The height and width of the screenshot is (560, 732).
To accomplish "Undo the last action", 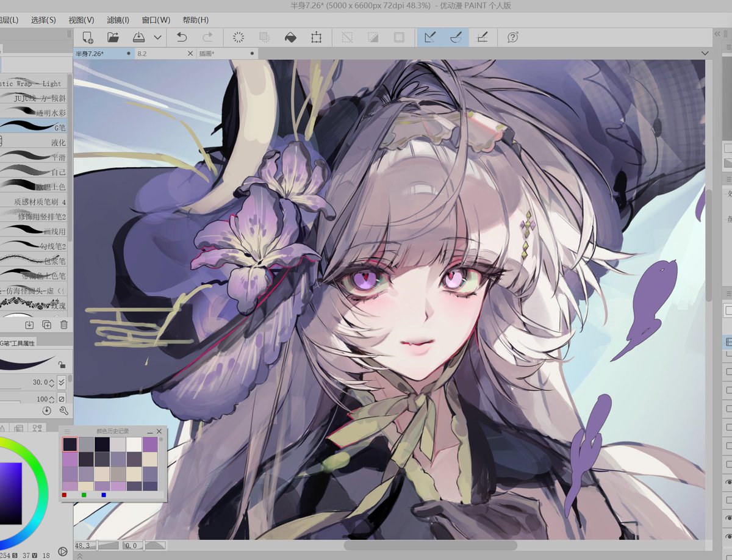I will [182, 37].
